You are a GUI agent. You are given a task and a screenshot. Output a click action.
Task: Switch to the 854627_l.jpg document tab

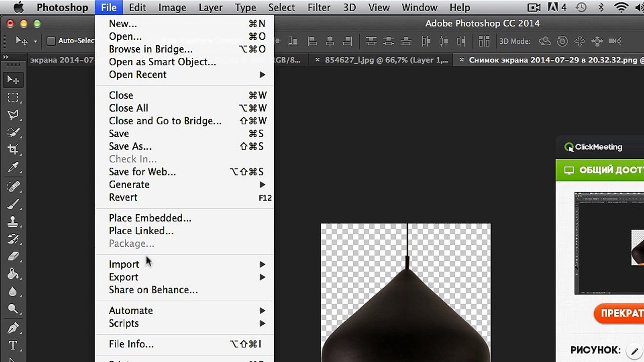[x=386, y=60]
